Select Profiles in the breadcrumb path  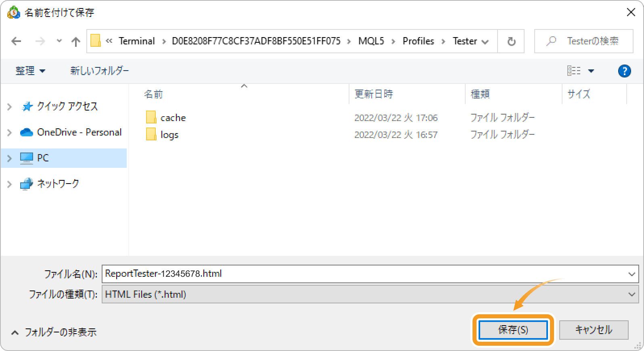(x=418, y=41)
